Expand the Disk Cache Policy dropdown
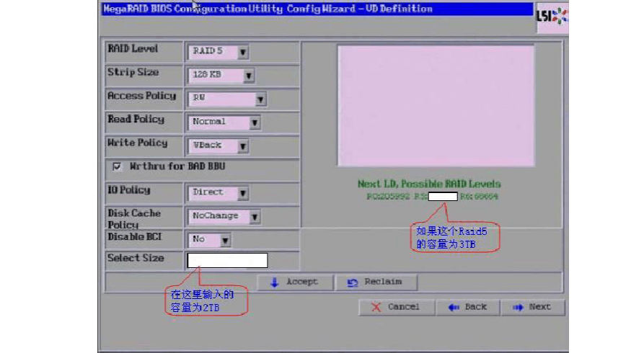This screenshot has width=644, height=353. 224,216
